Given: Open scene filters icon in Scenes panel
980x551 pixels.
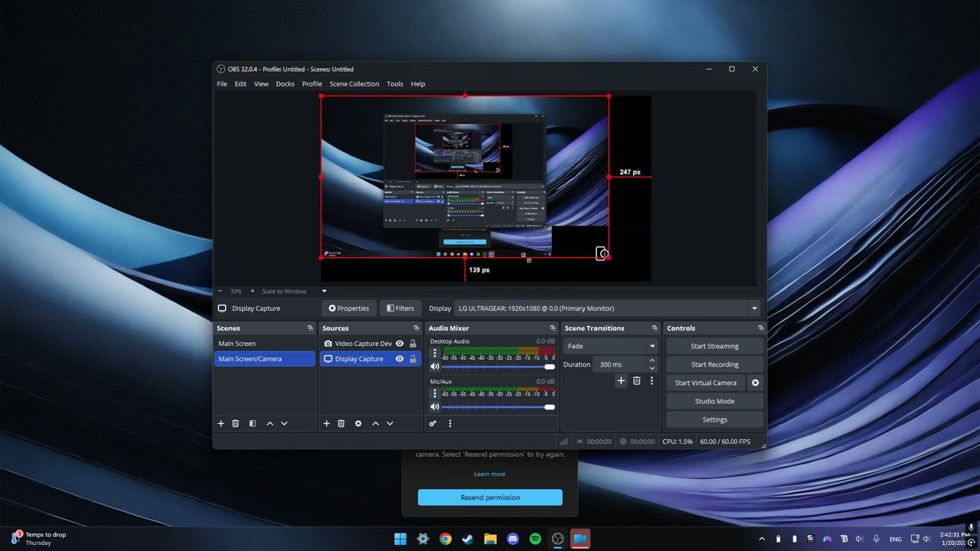Looking at the screenshot, I should (x=253, y=423).
